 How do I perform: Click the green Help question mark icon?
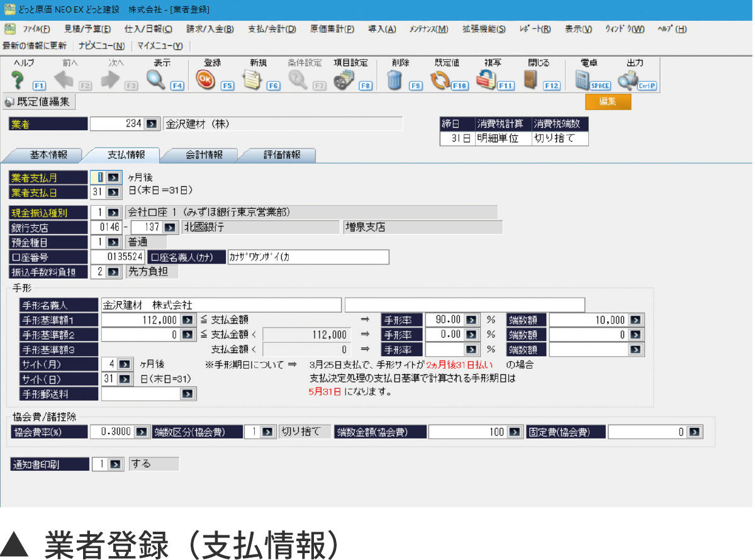click(x=18, y=80)
